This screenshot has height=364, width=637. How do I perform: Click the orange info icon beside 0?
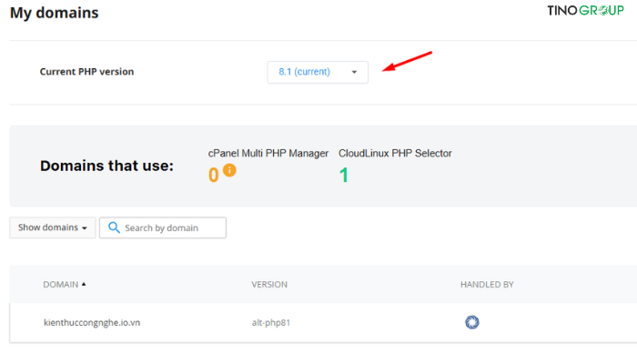pos(229,170)
